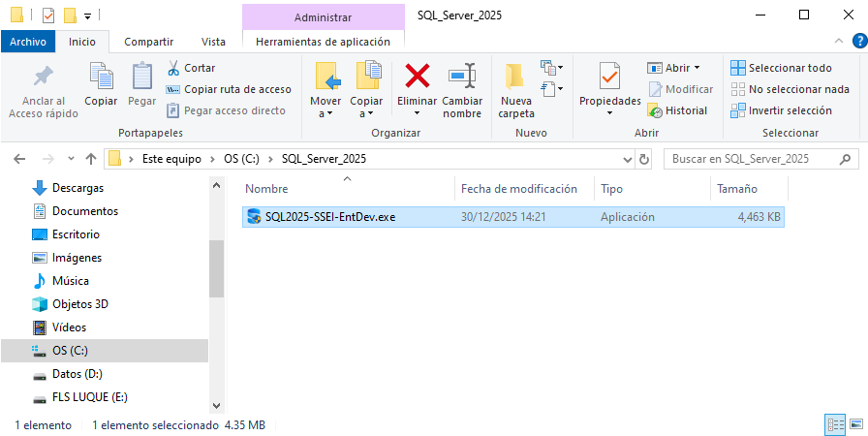Screen dimensions: 868x436
Task: Switch to the Vista tab
Action: tap(213, 42)
